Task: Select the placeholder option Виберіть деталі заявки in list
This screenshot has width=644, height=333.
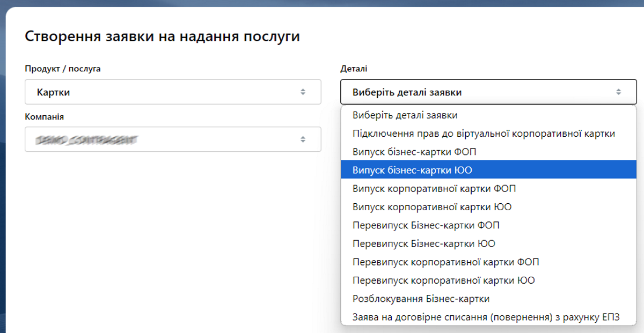Action: [x=488, y=115]
